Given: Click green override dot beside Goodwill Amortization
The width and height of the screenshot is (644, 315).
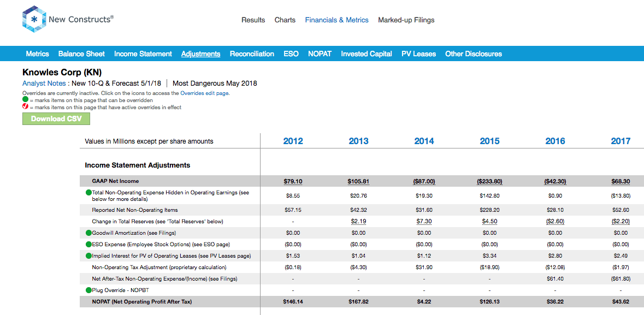Looking at the screenshot, I should 88,233.
